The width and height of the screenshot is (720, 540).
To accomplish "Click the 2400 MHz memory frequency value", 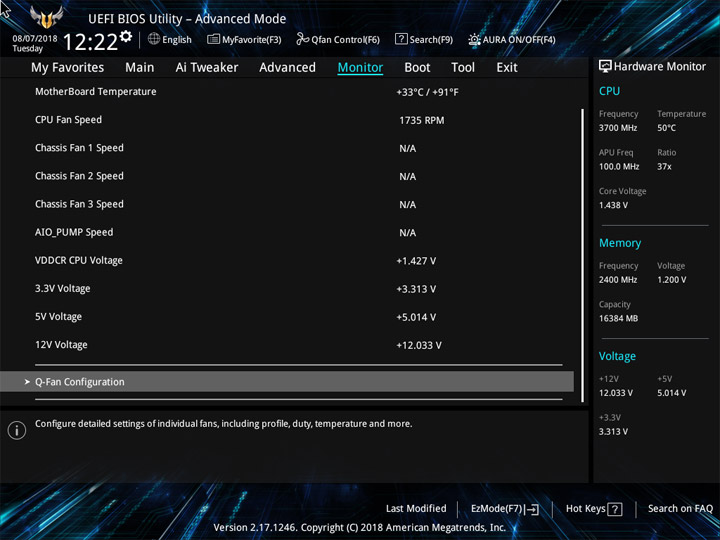I will tap(618, 280).
